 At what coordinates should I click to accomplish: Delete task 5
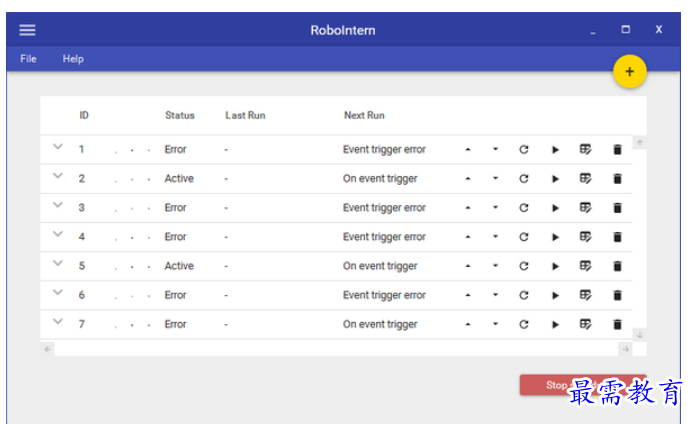[x=617, y=266]
